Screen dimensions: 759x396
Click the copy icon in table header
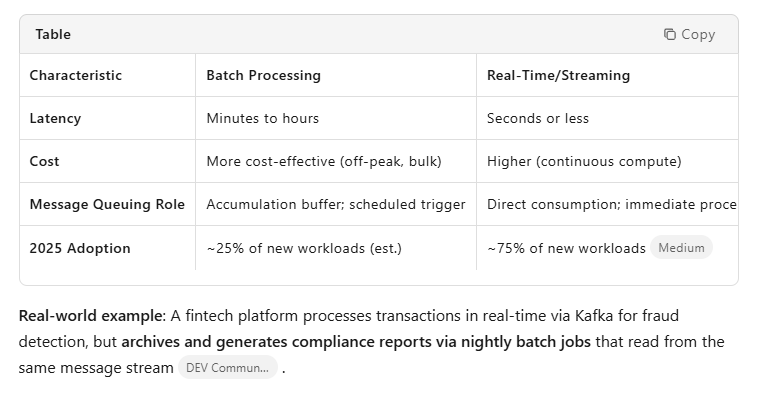pyautogui.click(x=669, y=34)
